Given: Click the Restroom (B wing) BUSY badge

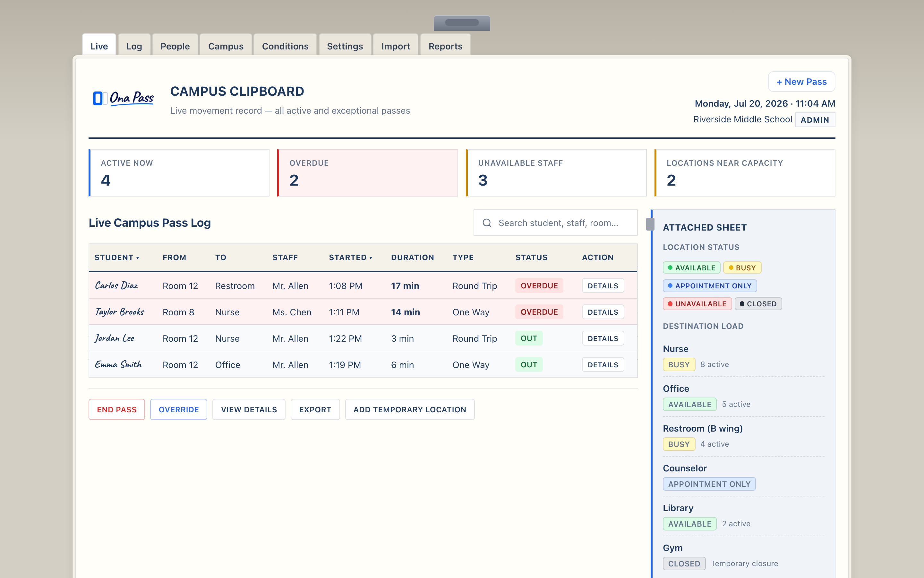Looking at the screenshot, I should point(679,444).
